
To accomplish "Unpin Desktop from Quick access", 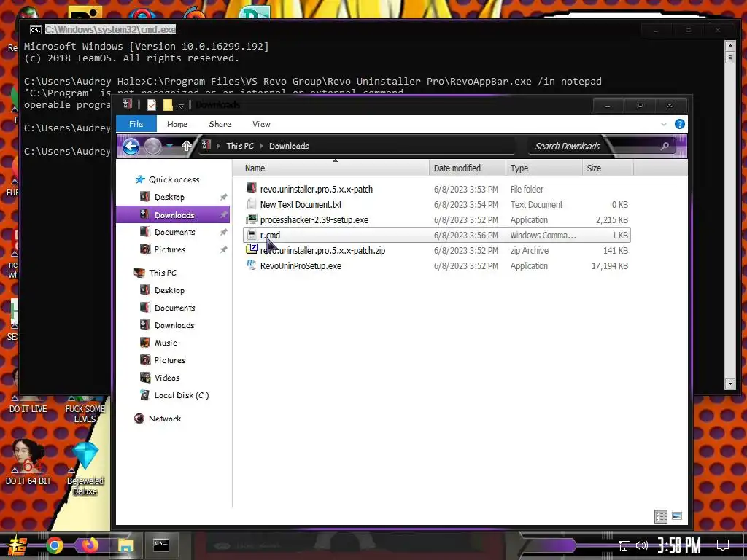I will pyautogui.click(x=223, y=197).
